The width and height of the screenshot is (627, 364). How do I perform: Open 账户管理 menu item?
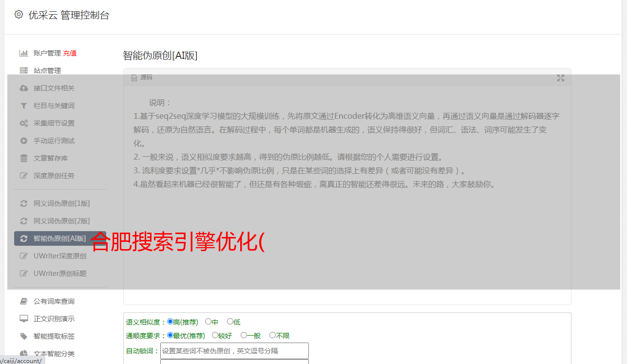(47, 53)
